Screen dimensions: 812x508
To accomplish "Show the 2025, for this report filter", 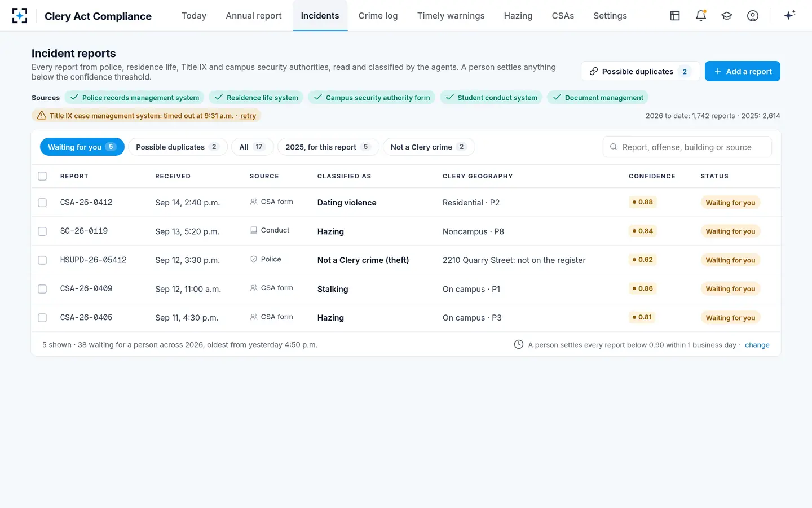I will (328, 147).
